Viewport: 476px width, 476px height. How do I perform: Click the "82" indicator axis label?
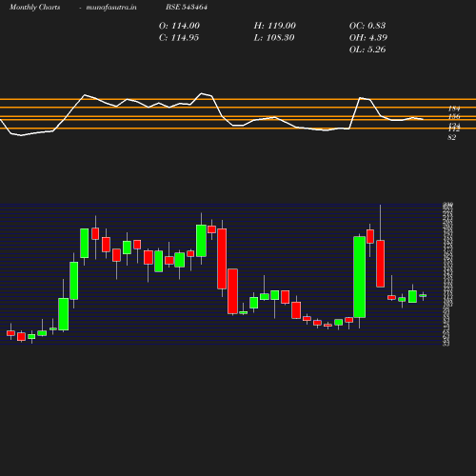pyautogui.click(x=451, y=137)
